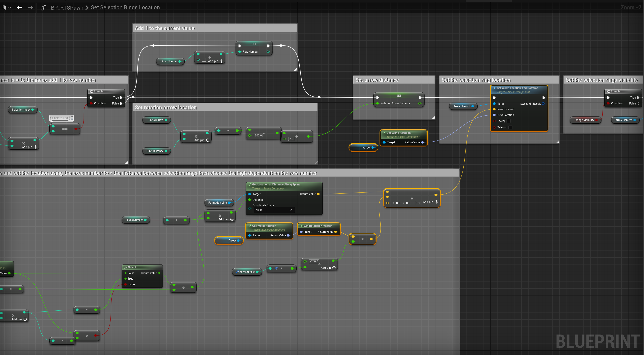Click the Z value field showing 1.0
644x355 pixels.
click(418, 203)
